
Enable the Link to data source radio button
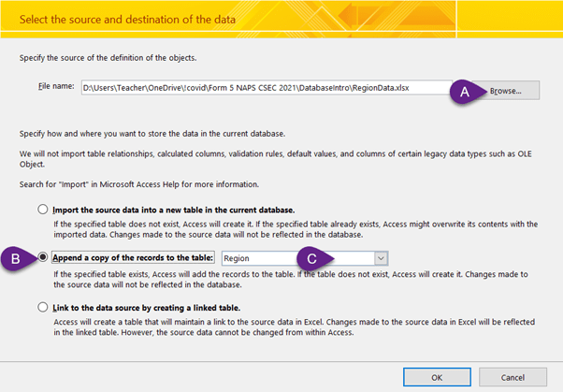point(41,306)
